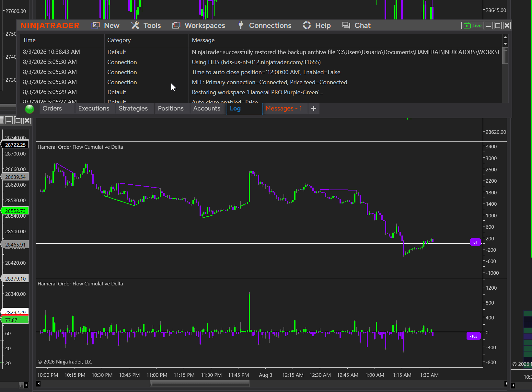Open the New menu in NinjaTrader
This screenshot has width=532, height=392.
click(105, 26)
